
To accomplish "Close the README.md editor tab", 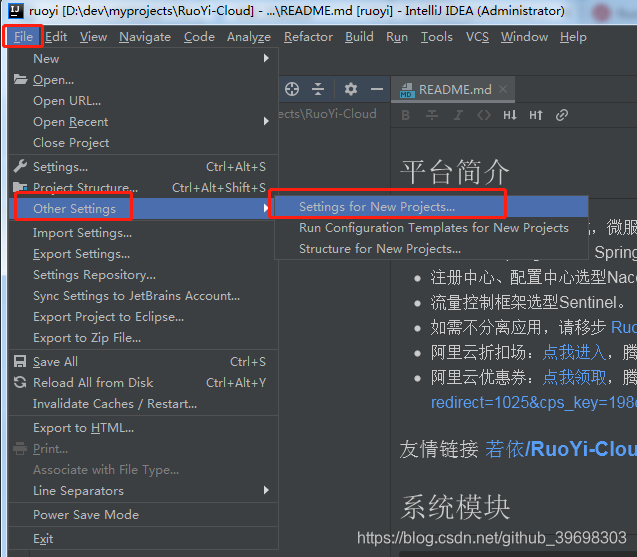I will coord(503,89).
